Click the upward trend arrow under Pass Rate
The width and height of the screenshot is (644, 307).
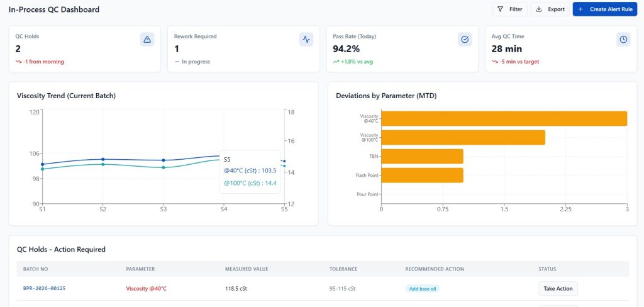(336, 62)
